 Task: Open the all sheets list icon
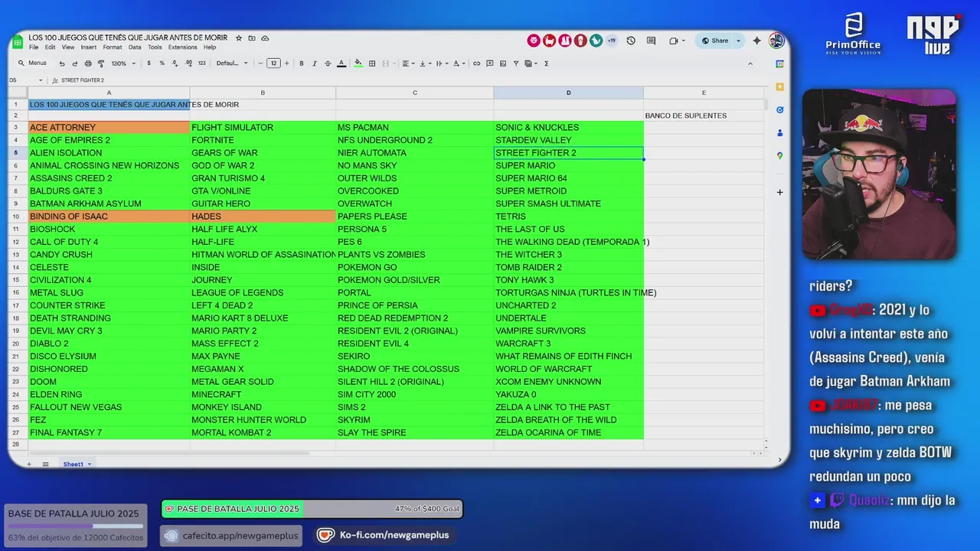pos(45,464)
